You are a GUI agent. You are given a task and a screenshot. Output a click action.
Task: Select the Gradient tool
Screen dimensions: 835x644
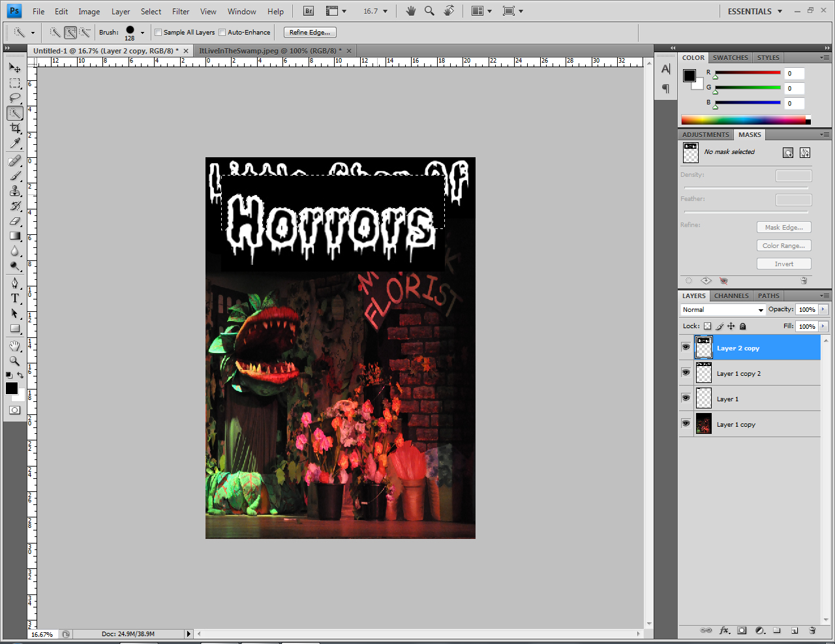pos(15,236)
